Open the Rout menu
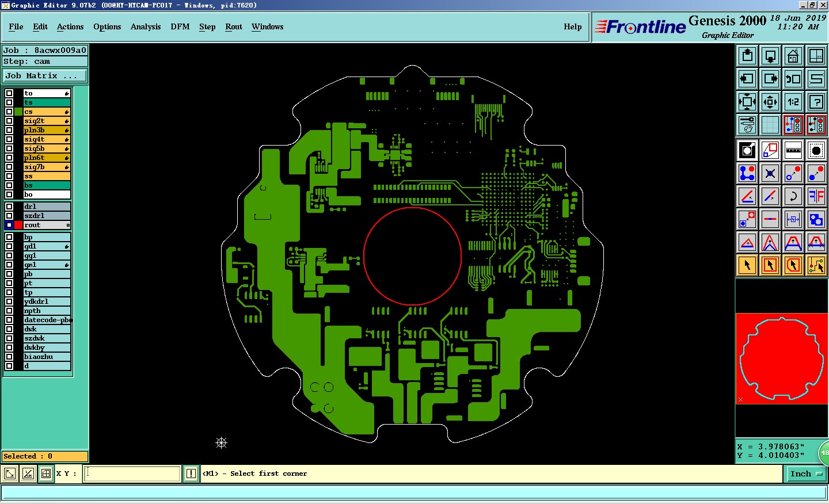The image size is (829, 504). pyautogui.click(x=234, y=26)
